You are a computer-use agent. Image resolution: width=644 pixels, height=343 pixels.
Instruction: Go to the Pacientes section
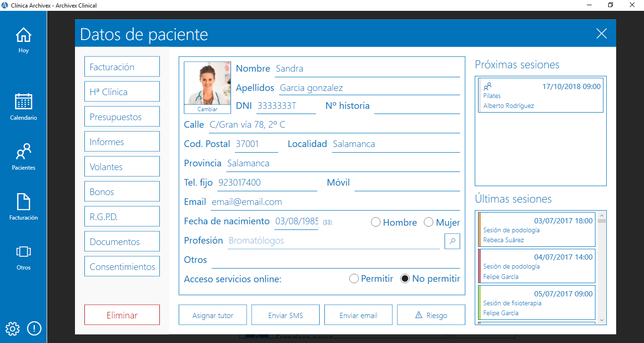(23, 155)
